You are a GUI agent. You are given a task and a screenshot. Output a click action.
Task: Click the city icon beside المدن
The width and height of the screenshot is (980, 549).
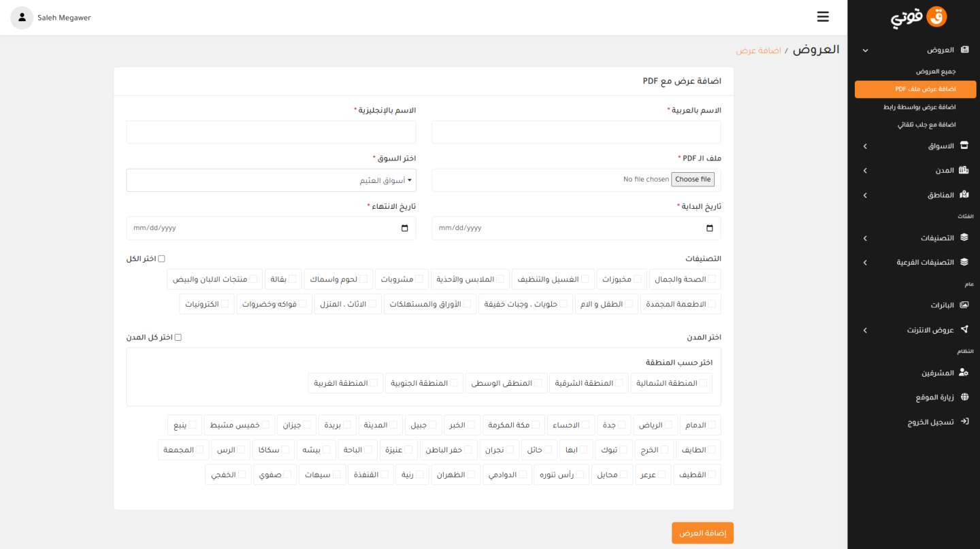click(x=964, y=170)
